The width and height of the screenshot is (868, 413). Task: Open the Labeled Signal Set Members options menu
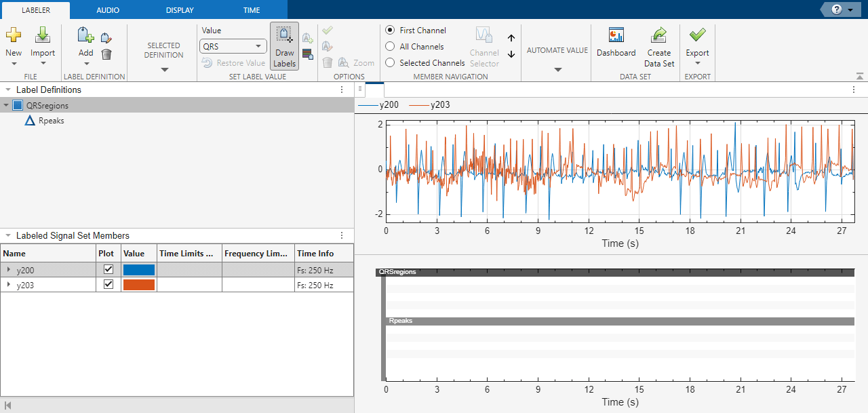(341, 235)
